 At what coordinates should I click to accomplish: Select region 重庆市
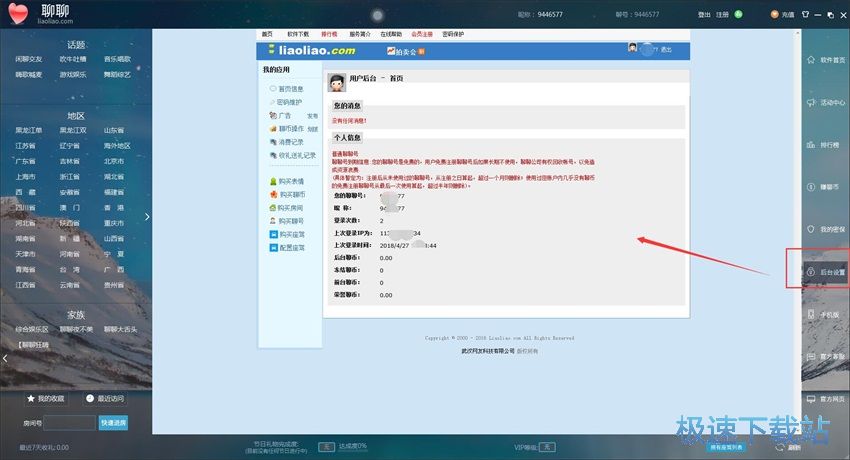[x=114, y=223]
